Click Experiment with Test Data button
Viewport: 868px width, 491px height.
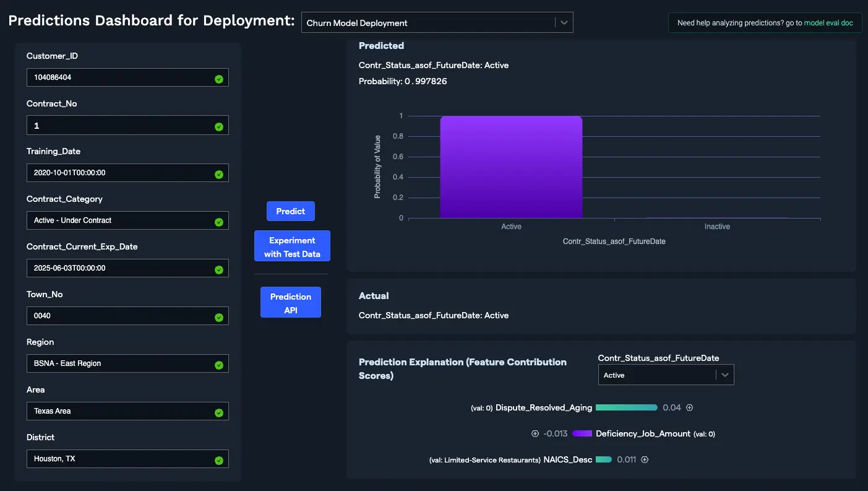pyautogui.click(x=292, y=246)
